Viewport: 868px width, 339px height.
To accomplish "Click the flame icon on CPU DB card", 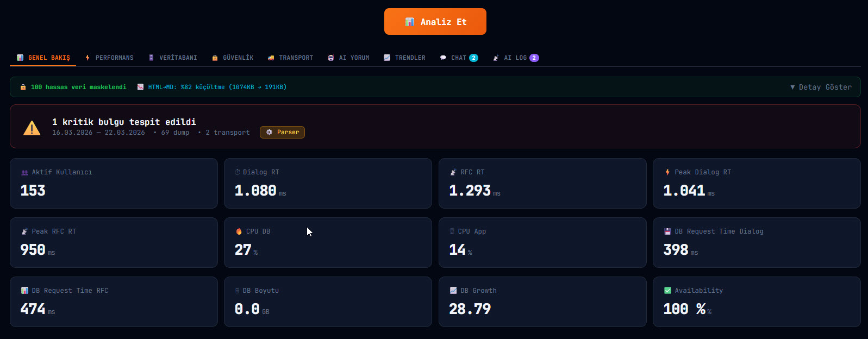I will pos(239,231).
